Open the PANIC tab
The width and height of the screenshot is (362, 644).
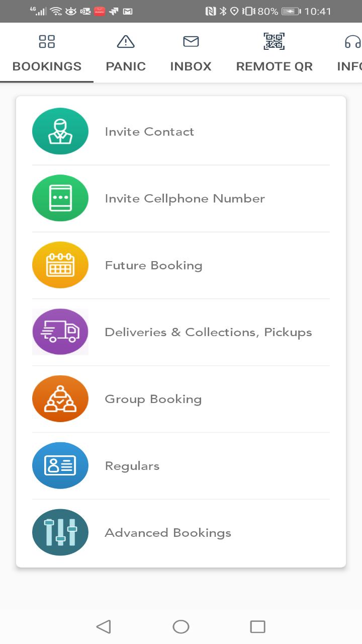126,66
